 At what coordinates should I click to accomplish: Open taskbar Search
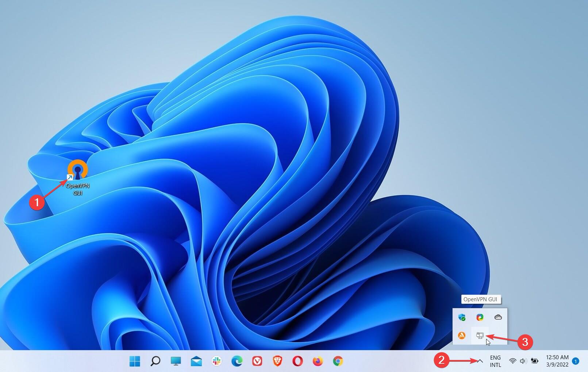(155, 361)
